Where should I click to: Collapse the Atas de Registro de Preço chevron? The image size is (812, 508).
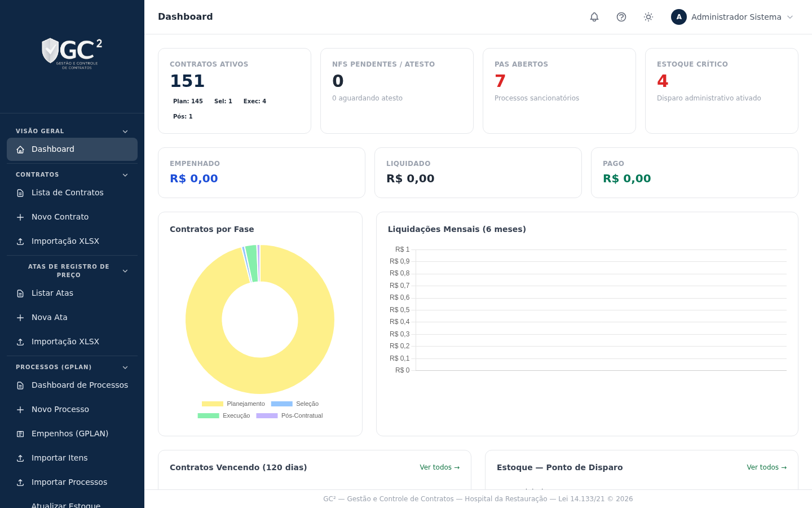[x=125, y=271]
